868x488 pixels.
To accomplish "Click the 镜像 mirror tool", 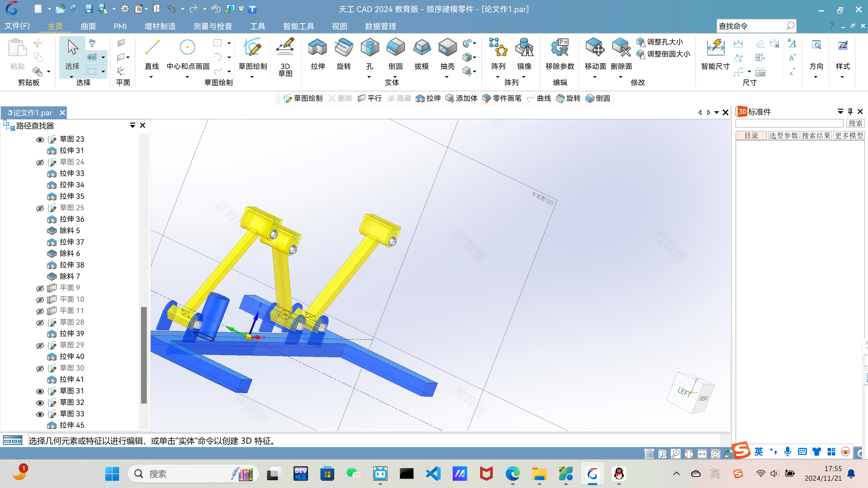I will [x=524, y=54].
